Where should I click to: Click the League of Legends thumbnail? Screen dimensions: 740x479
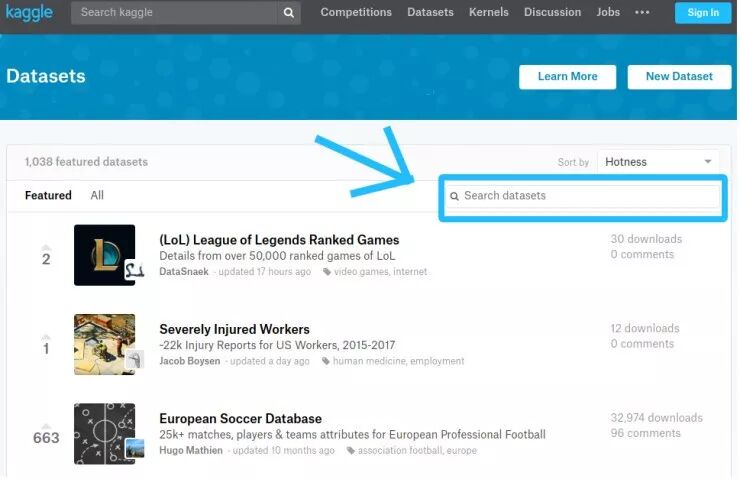(x=104, y=255)
